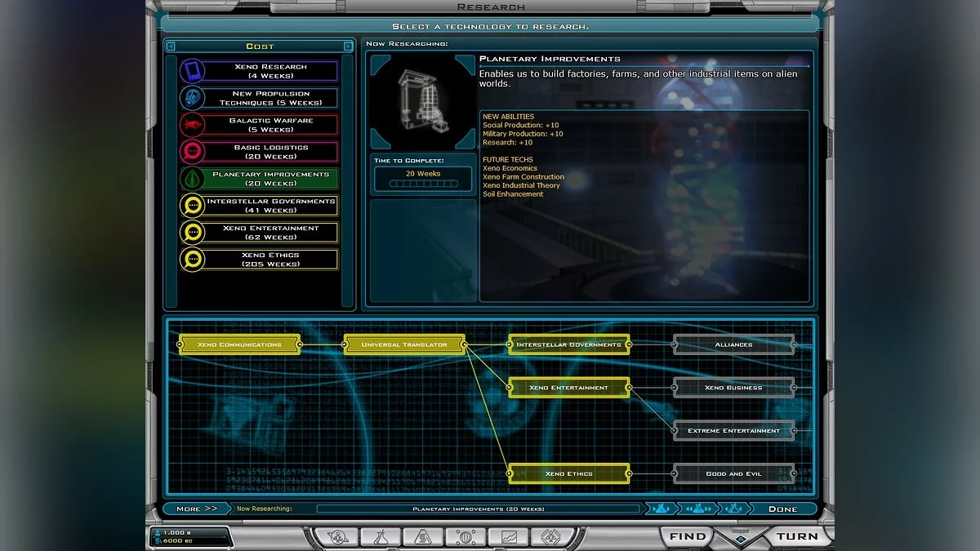Select the Xeno Research book icon
The image size is (980, 551).
[x=192, y=71]
